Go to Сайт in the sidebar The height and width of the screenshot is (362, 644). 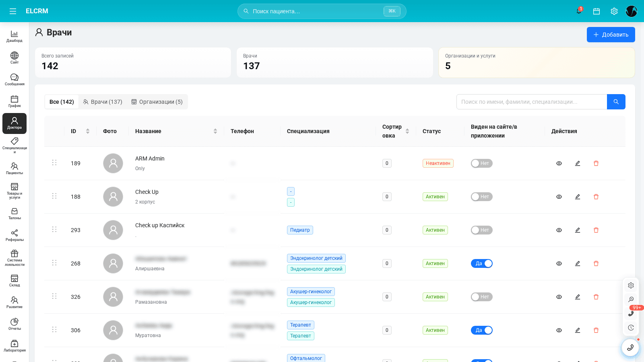14,58
